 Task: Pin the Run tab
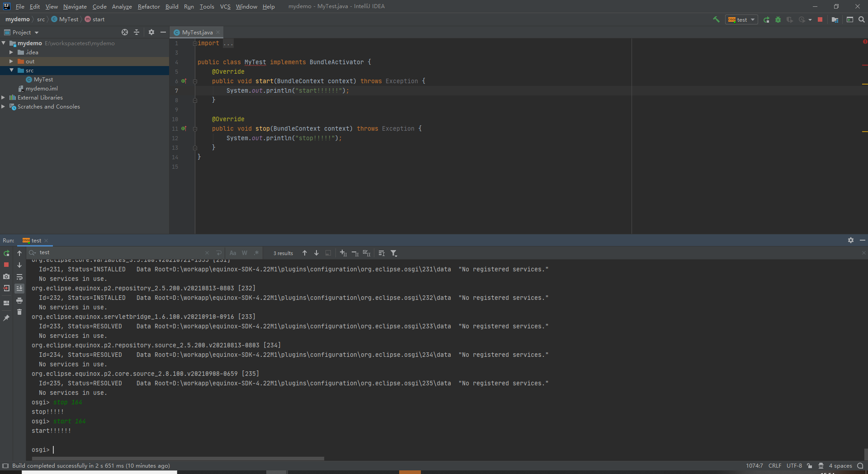(x=6, y=318)
